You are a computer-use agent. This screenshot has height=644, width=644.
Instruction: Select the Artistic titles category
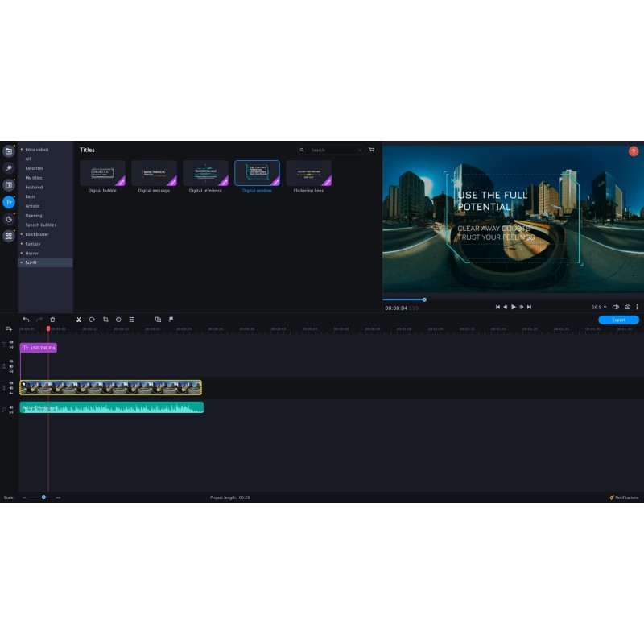[33, 206]
